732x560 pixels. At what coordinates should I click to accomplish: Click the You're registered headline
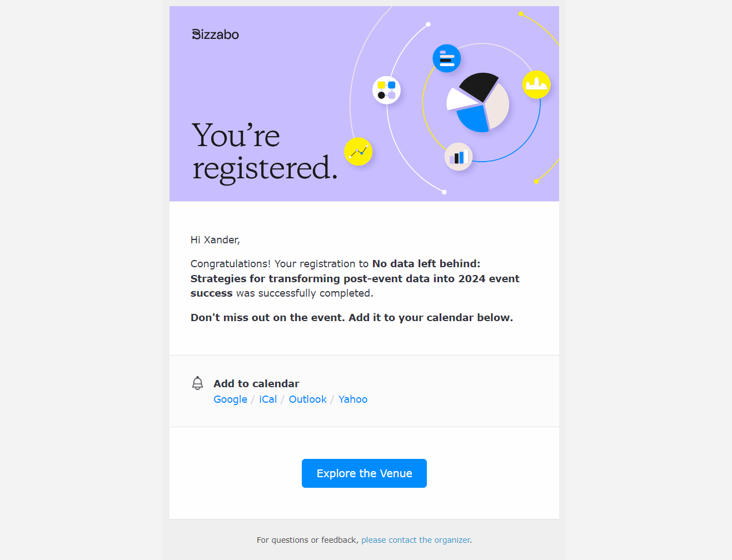pos(264,151)
